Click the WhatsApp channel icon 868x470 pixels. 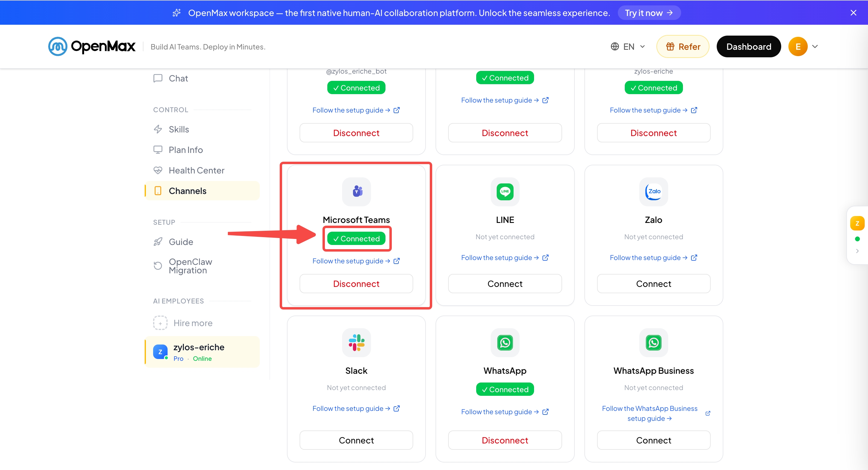click(x=505, y=342)
